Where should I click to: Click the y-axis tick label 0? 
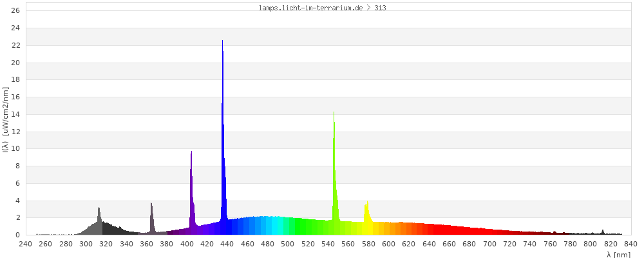[x=18, y=235]
